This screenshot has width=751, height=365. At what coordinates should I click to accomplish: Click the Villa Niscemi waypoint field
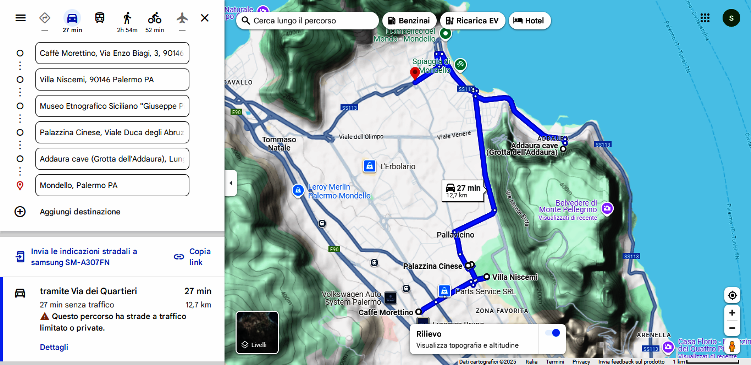(x=112, y=80)
